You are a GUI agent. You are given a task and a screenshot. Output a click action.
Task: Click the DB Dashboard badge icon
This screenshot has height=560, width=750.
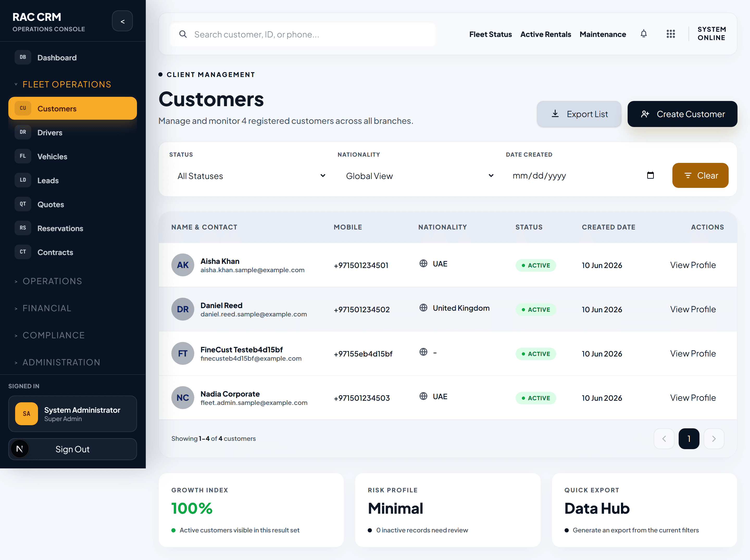click(x=23, y=57)
